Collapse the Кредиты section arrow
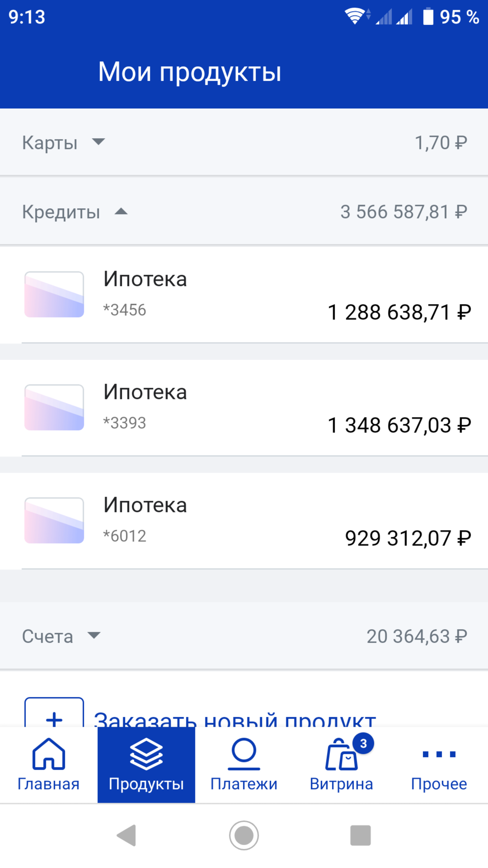Viewport: 488px width, 868px height. (x=121, y=212)
